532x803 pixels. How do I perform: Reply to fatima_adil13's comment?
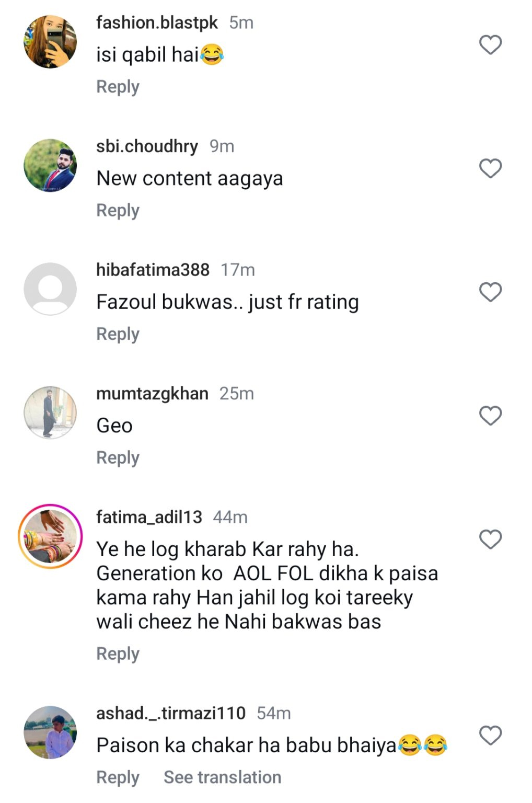[118, 654]
